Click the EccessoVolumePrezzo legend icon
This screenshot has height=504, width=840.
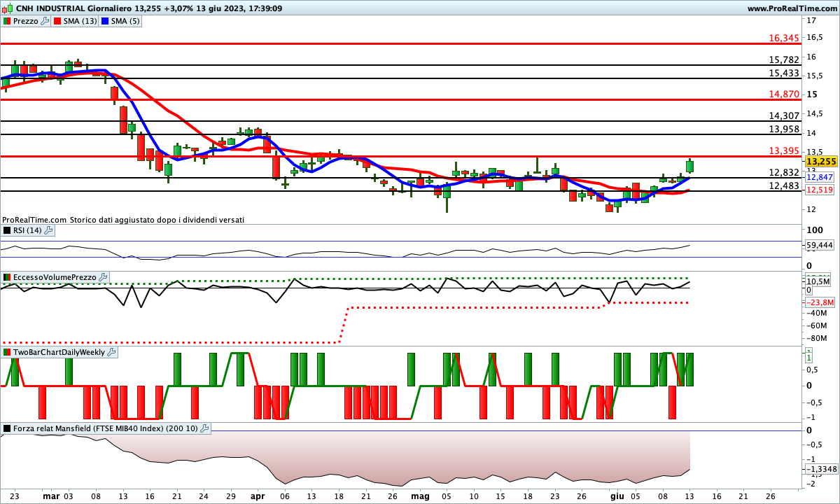[6, 277]
